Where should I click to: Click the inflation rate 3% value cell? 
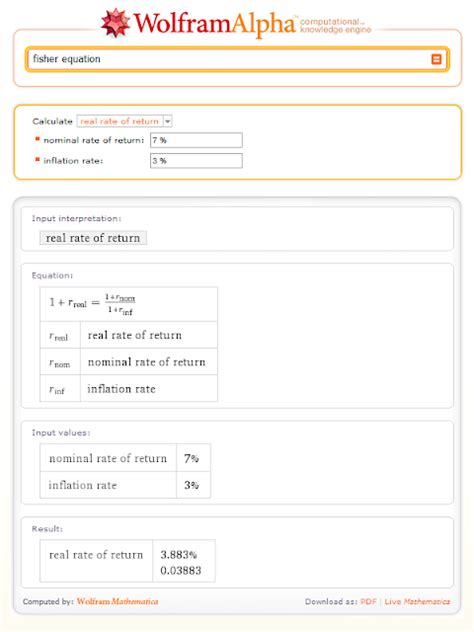(193, 485)
